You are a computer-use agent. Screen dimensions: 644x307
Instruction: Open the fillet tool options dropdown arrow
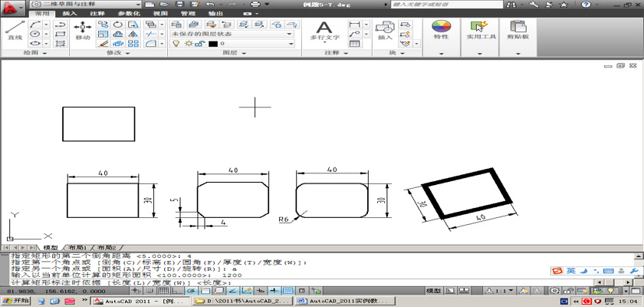[162, 43]
